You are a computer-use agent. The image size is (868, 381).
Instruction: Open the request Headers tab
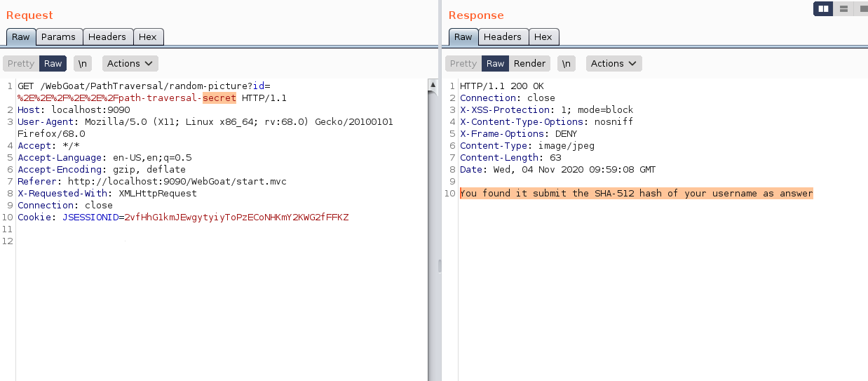(x=107, y=36)
